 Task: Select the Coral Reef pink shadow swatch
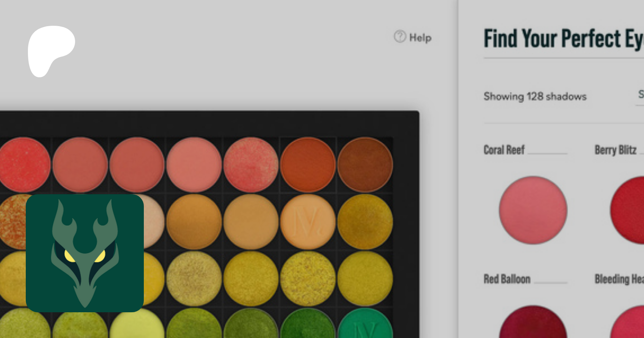point(533,210)
